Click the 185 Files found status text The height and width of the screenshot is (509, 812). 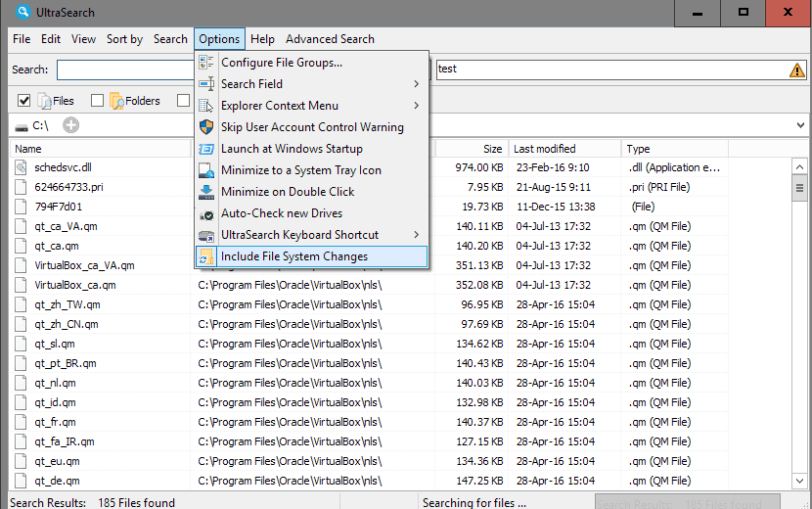(136, 503)
